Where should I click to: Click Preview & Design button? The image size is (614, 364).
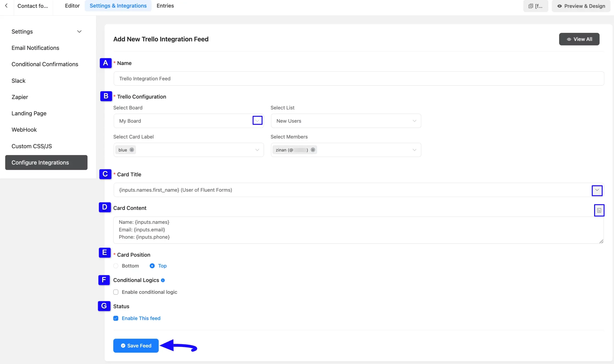click(x=581, y=6)
